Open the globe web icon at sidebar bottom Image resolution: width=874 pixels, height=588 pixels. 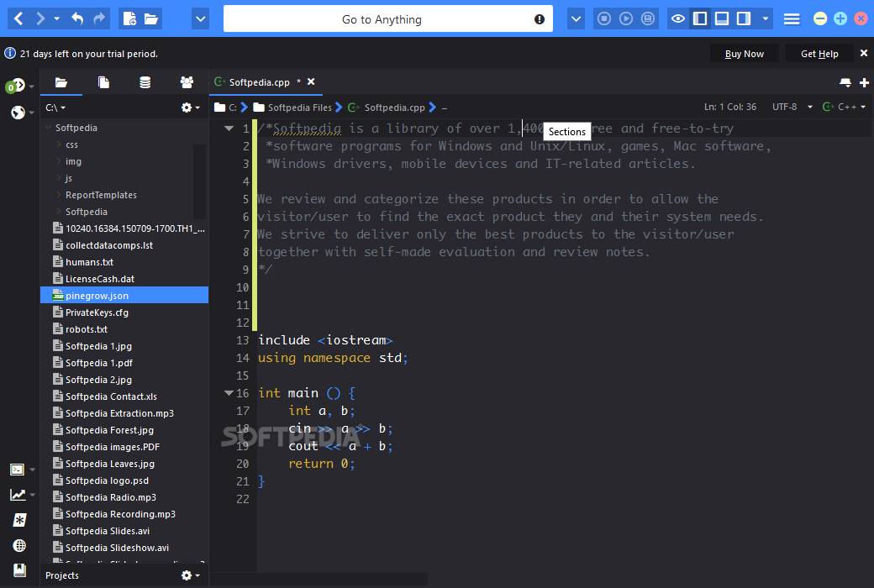point(19,546)
